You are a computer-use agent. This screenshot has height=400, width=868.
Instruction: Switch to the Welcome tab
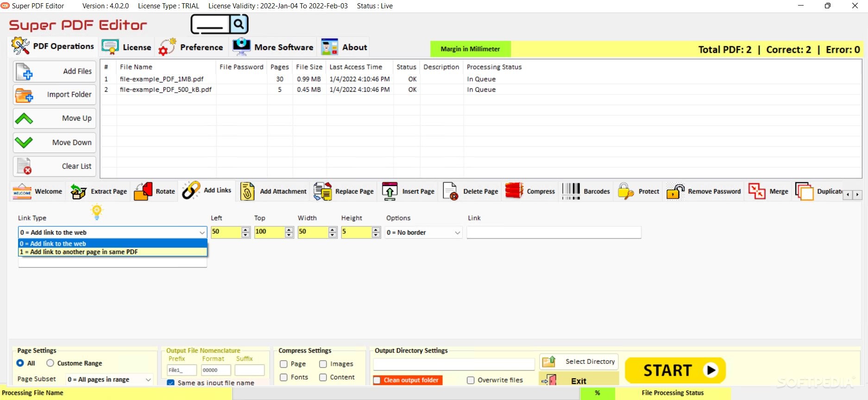coord(38,191)
